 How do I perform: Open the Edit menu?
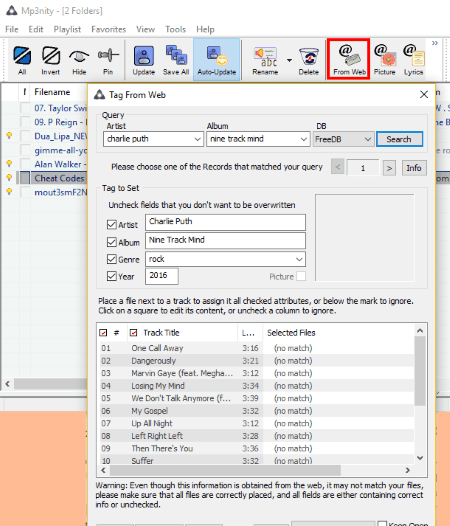click(36, 30)
